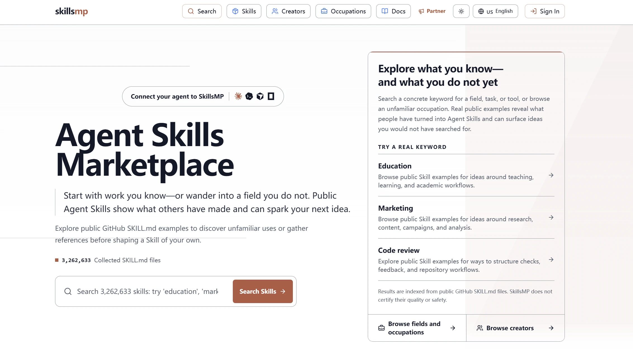The height and width of the screenshot is (364, 633).
Task: Click the sign-in arrow icon
Action: [534, 11]
